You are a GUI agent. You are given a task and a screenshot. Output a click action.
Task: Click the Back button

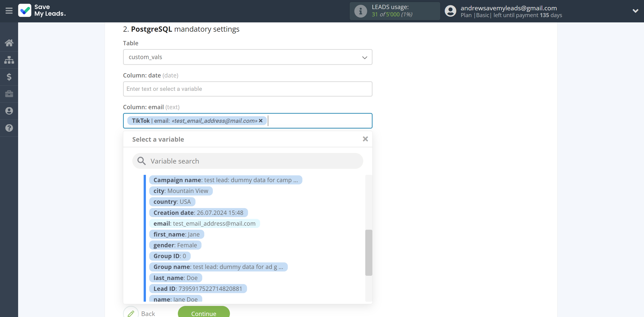coord(140,313)
